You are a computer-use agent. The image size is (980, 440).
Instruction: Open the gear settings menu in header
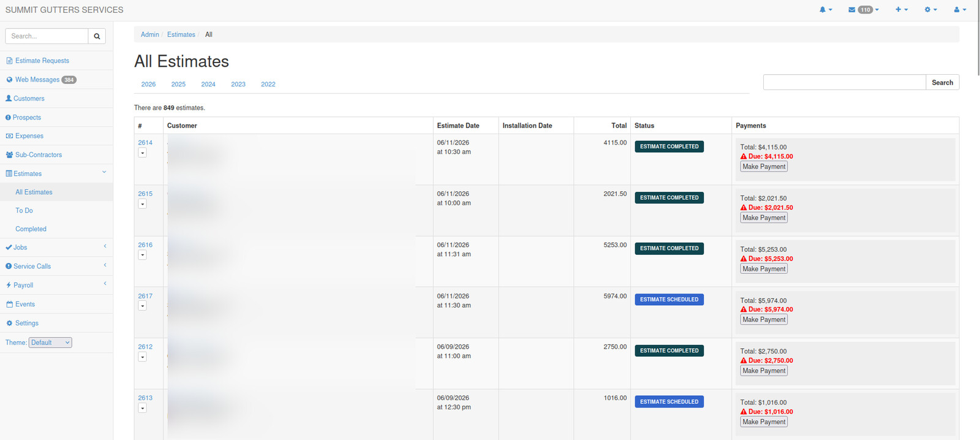click(931, 10)
